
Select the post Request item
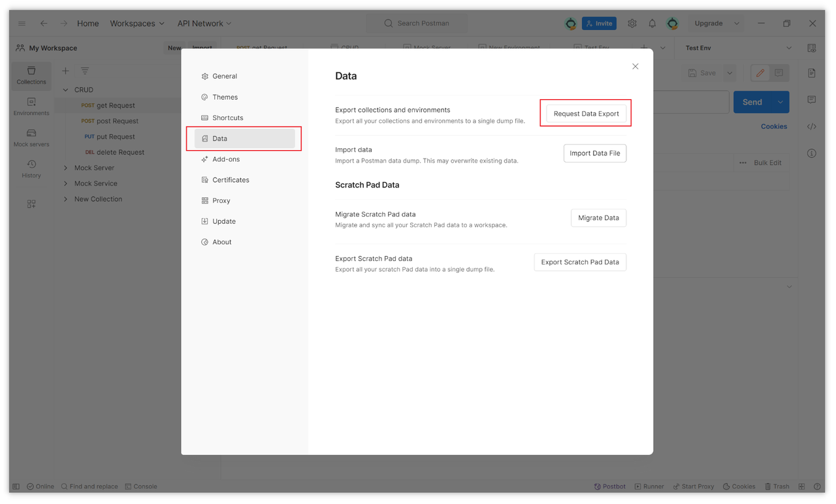118,121
